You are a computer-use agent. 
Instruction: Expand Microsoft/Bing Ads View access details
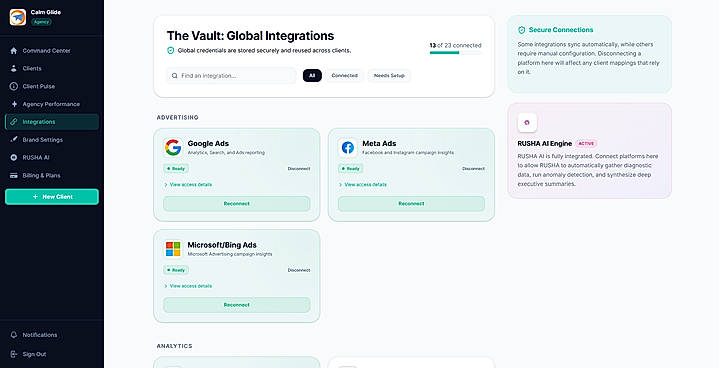click(x=188, y=286)
